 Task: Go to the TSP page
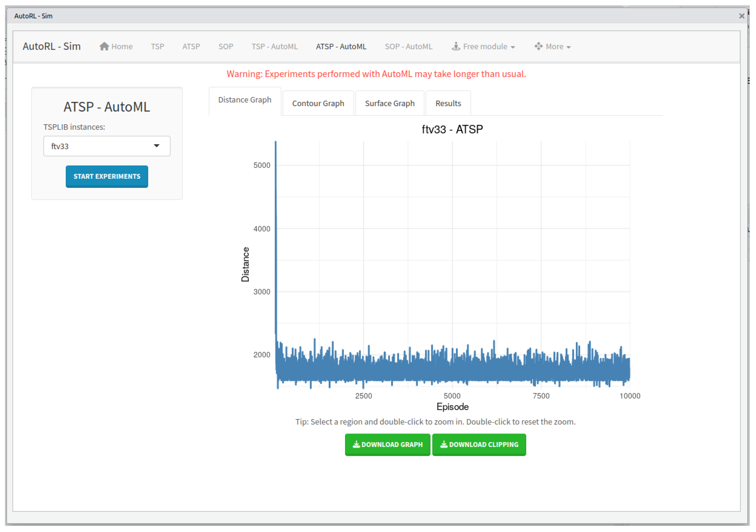(157, 46)
